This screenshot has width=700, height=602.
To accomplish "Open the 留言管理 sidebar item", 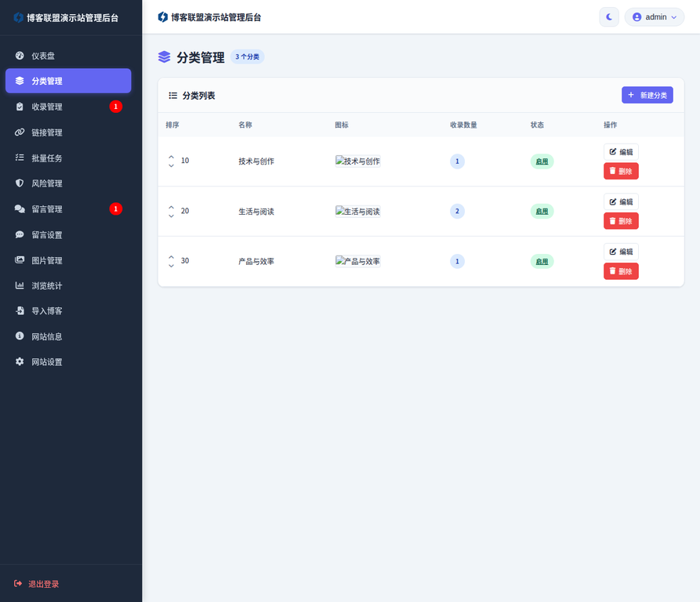I will pyautogui.click(x=68, y=209).
